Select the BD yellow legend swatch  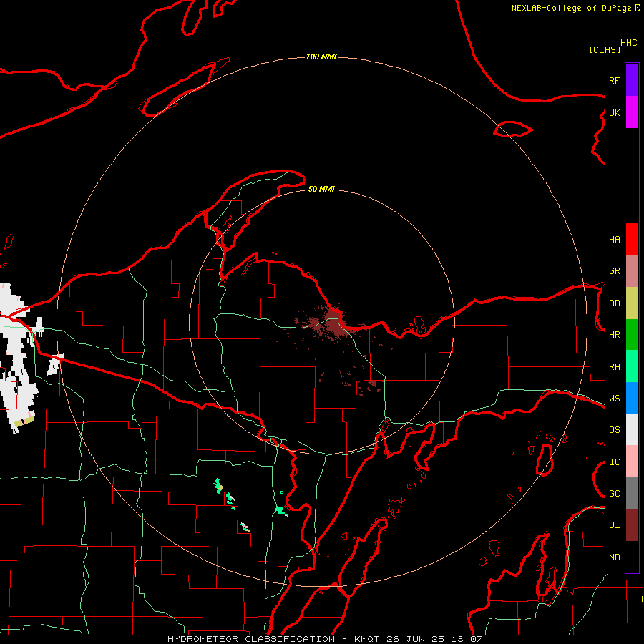tap(632, 303)
